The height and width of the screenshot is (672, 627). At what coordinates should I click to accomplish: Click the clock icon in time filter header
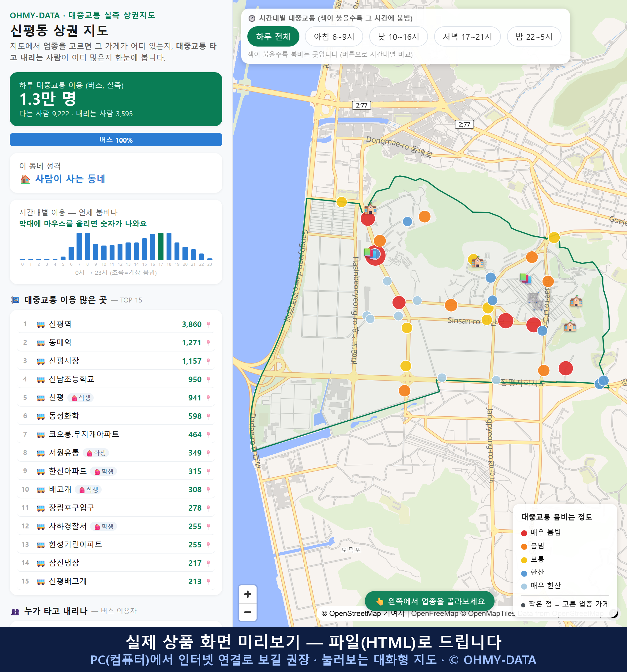coord(251,18)
